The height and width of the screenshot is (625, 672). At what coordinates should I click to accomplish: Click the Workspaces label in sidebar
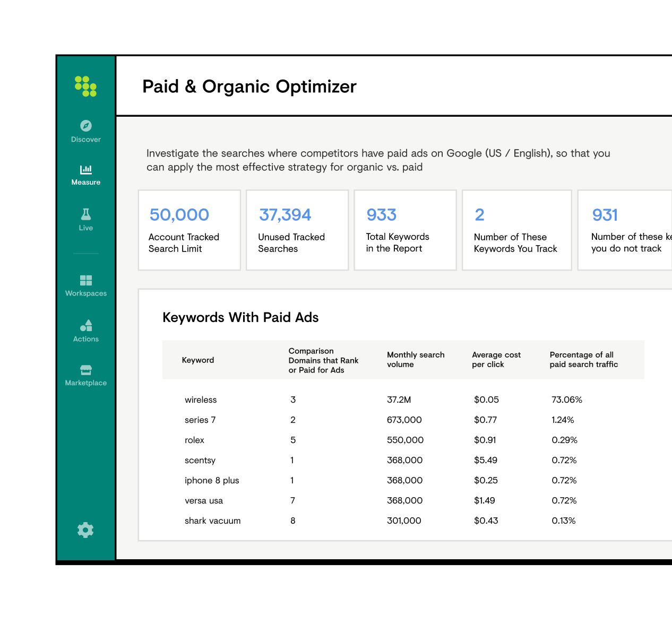pos(86,293)
